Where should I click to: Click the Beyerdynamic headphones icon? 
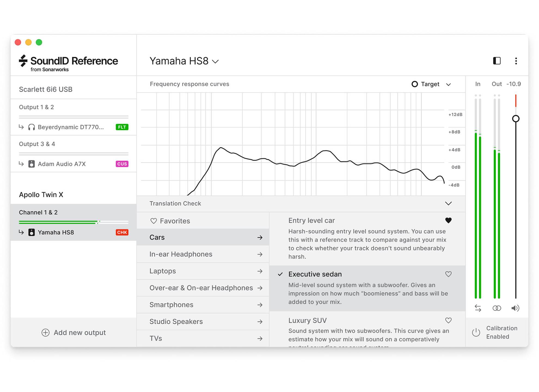[32, 127]
